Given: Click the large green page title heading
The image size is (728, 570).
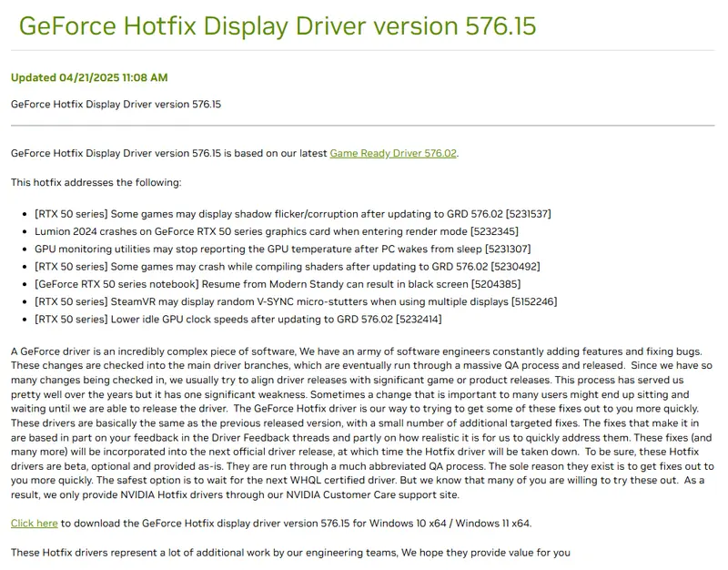Looking at the screenshot, I should [278, 25].
